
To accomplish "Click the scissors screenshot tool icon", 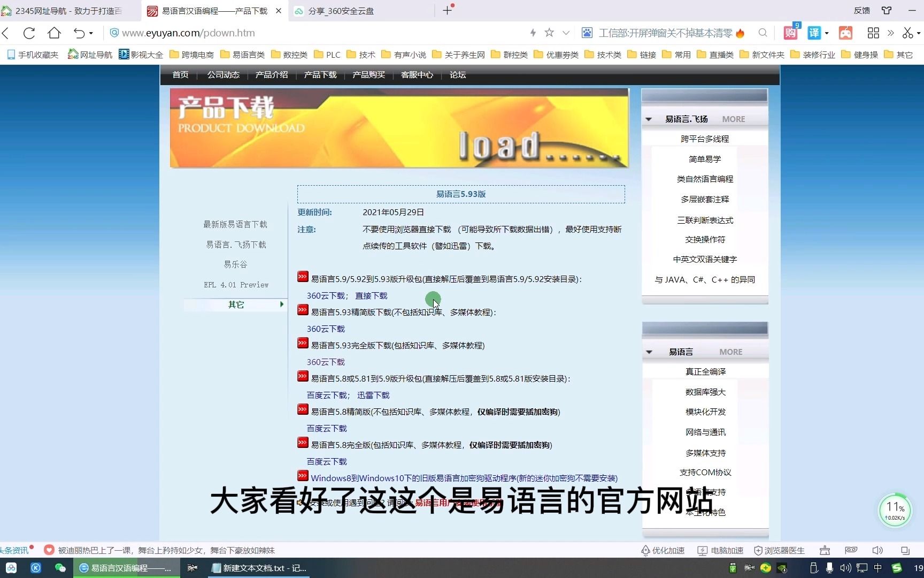I will tap(907, 33).
